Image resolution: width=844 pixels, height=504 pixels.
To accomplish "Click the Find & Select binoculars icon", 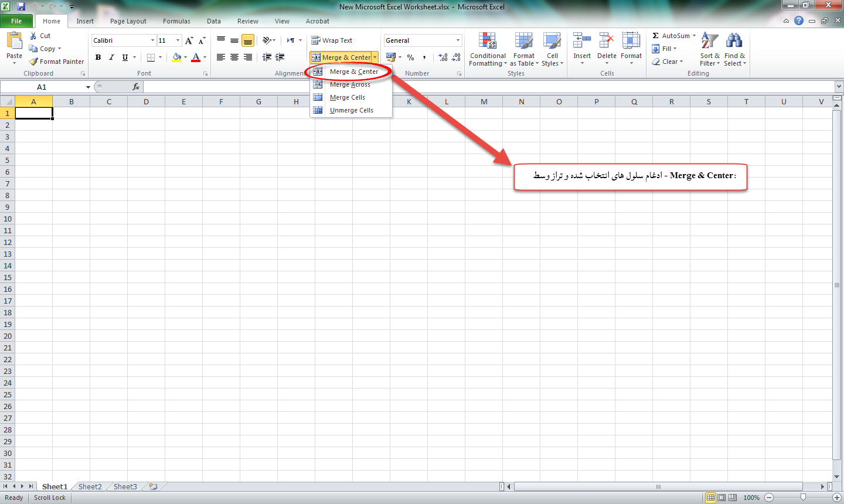I will (734, 41).
